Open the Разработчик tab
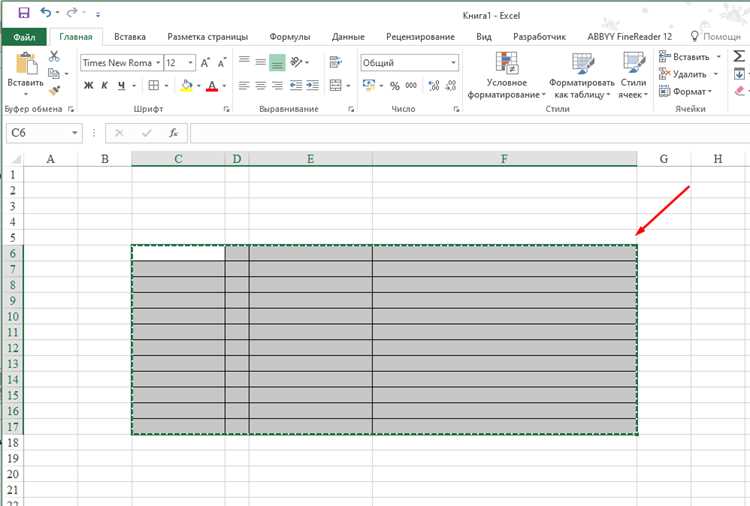750x506 pixels. (x=539, y=37)
